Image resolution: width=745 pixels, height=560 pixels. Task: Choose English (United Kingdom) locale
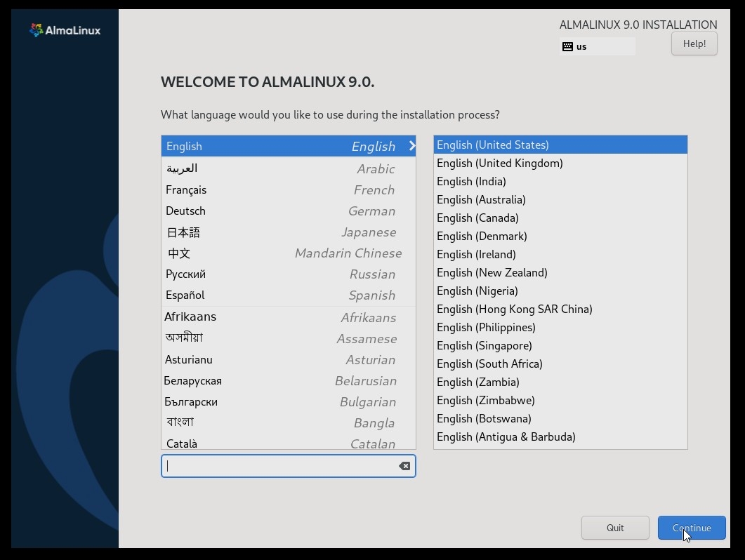(560, 163)
